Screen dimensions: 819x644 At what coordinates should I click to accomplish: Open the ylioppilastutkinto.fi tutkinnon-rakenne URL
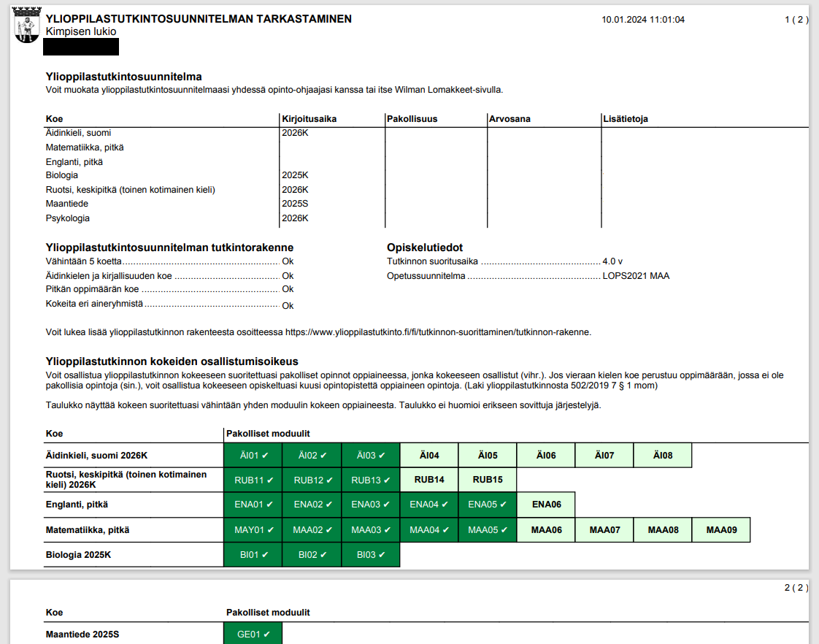tap(438, 332)
